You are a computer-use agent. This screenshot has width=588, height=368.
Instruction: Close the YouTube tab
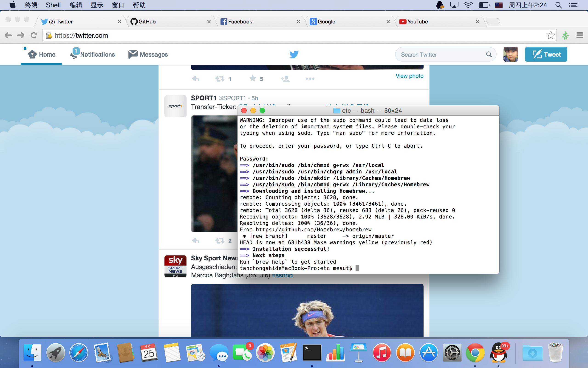pyautogui.click(x=478, y=22)
